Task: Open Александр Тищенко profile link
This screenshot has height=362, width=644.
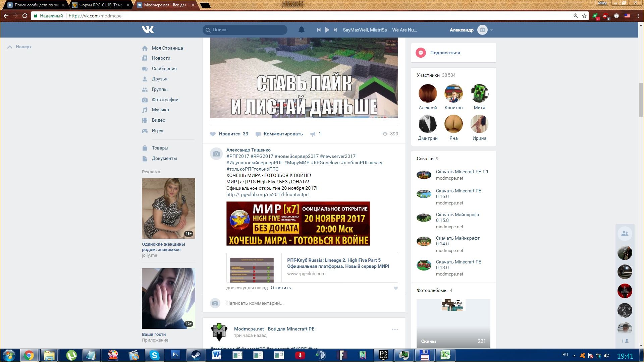Action: [x=249, y=150]
